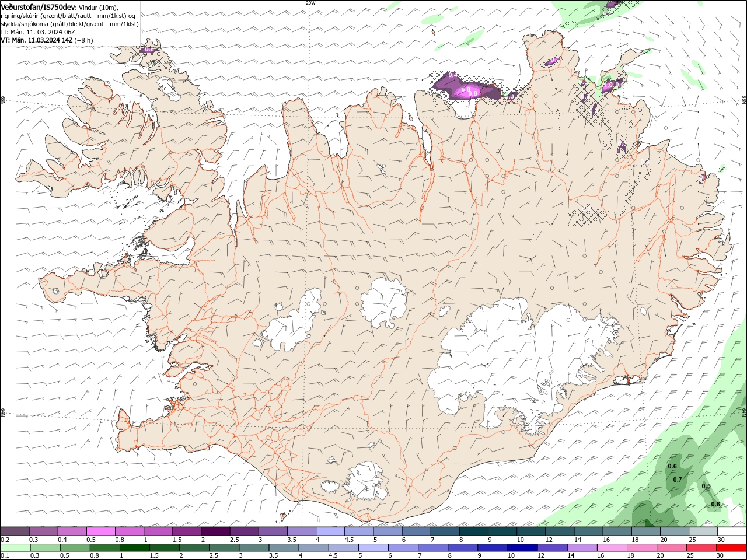The height and width of the screenshot is (560, 747).
Task: Click the '0.5' rain value off the southeast coast
Action: [706, 486]
